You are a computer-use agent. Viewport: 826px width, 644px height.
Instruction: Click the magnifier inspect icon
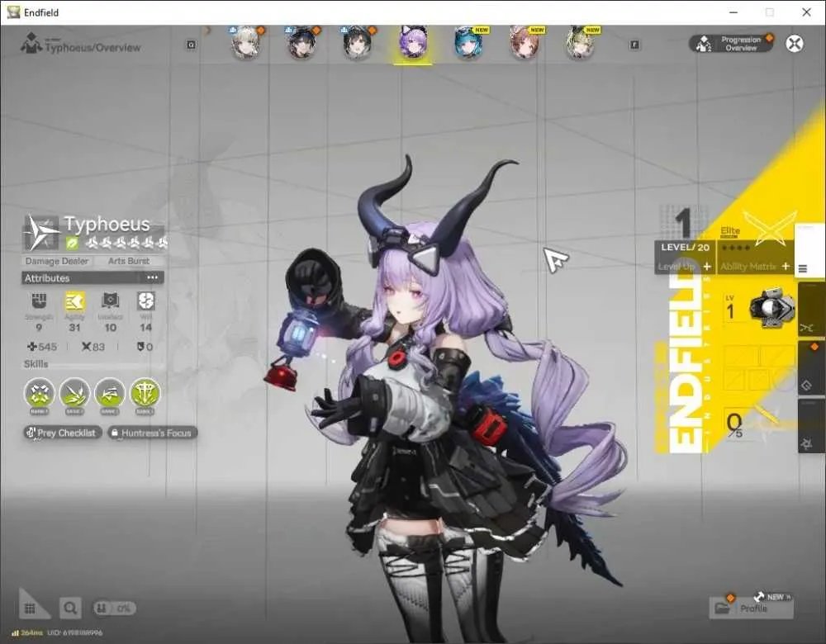tap(70, 608)
